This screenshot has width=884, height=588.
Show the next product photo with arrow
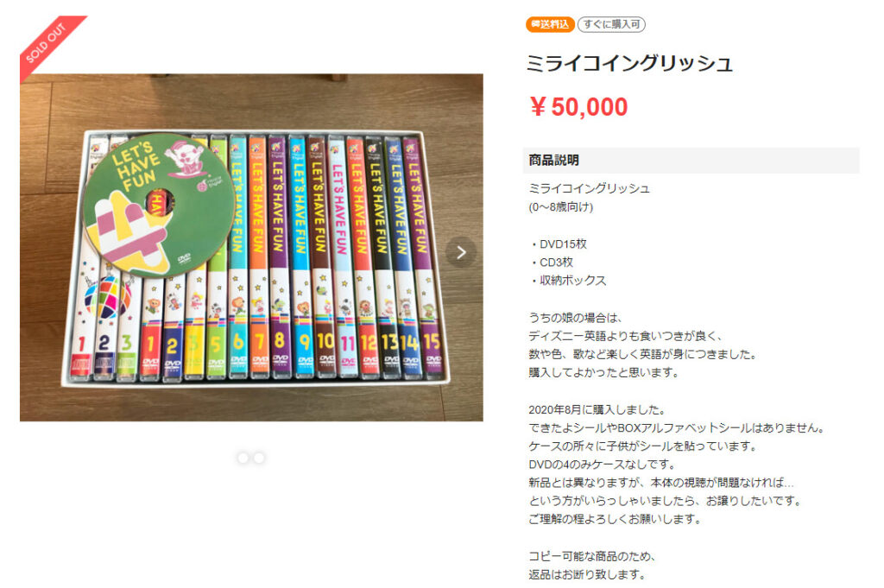pos(461,252)
